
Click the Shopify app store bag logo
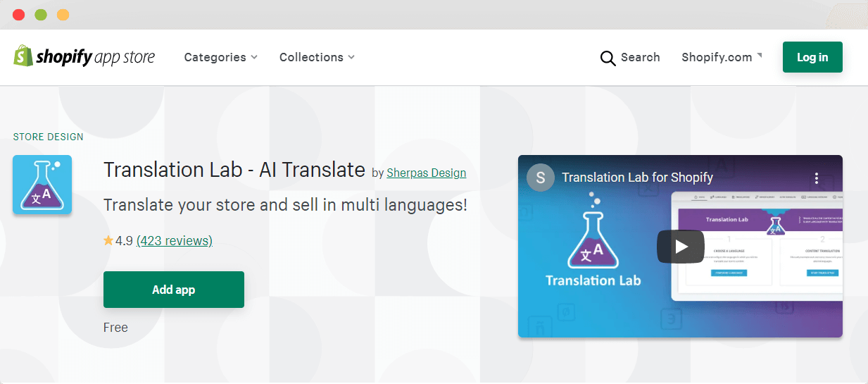tap(23, 56)
